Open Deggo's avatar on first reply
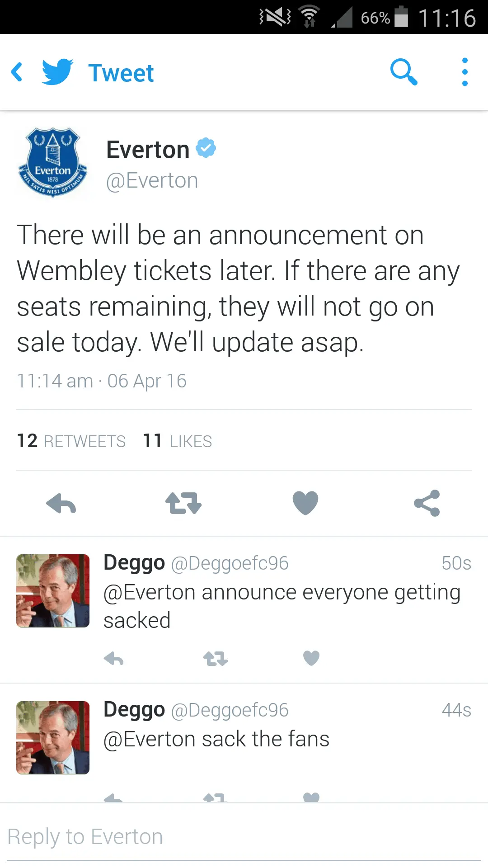Image resolution: width=488 pixels, height=868 pixels. click(53, 590)
